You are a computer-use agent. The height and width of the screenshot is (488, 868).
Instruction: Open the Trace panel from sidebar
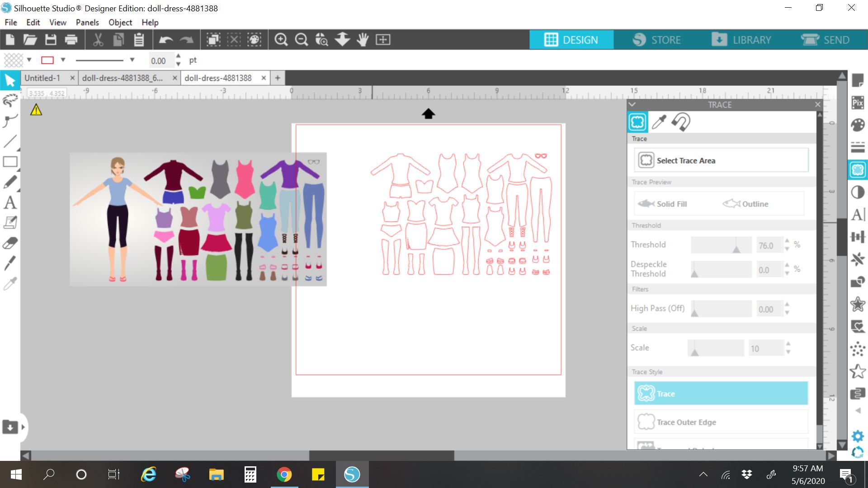[858, 170]
